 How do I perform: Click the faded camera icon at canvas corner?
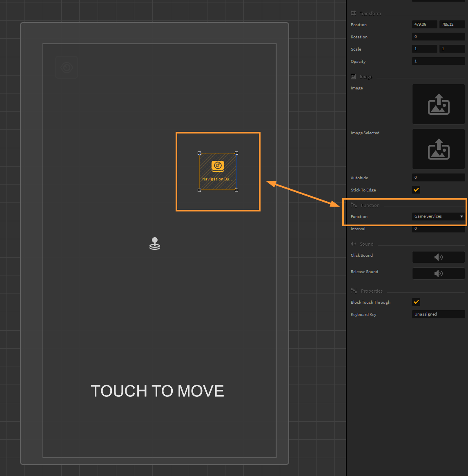67,67
